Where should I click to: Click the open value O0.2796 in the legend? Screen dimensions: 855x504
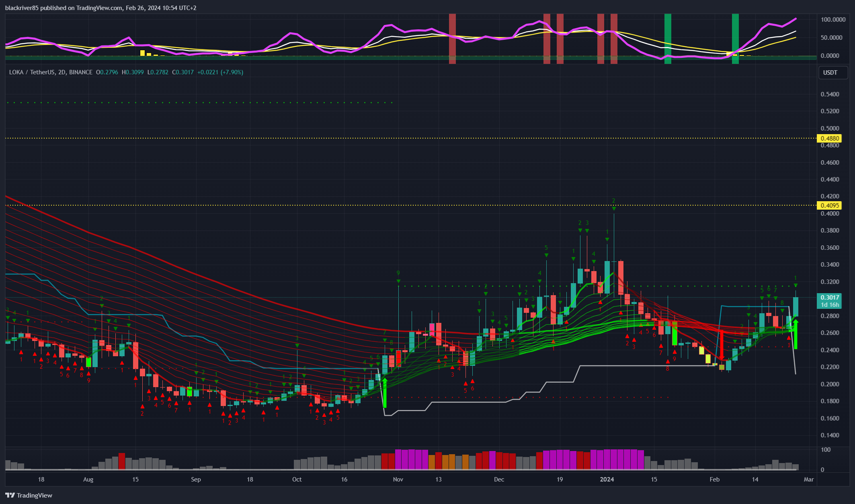pos(107,72)
